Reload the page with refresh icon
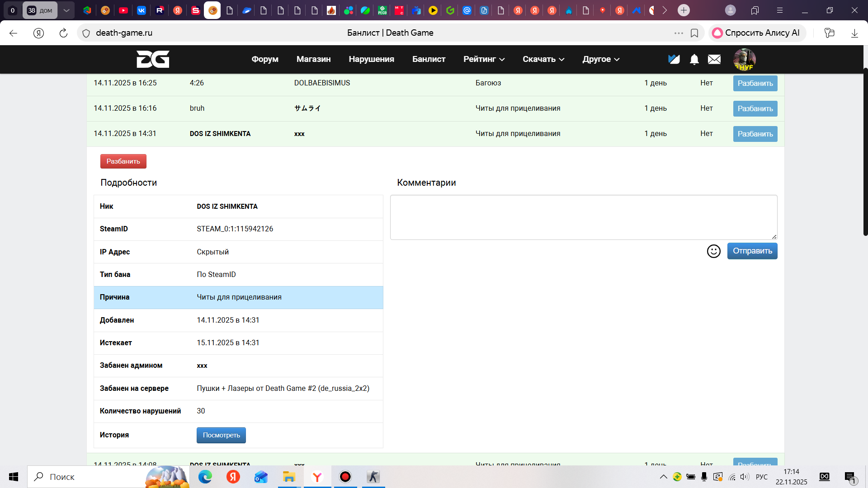The height and width of the screenshot is (488, 868). tap(63, 33)
